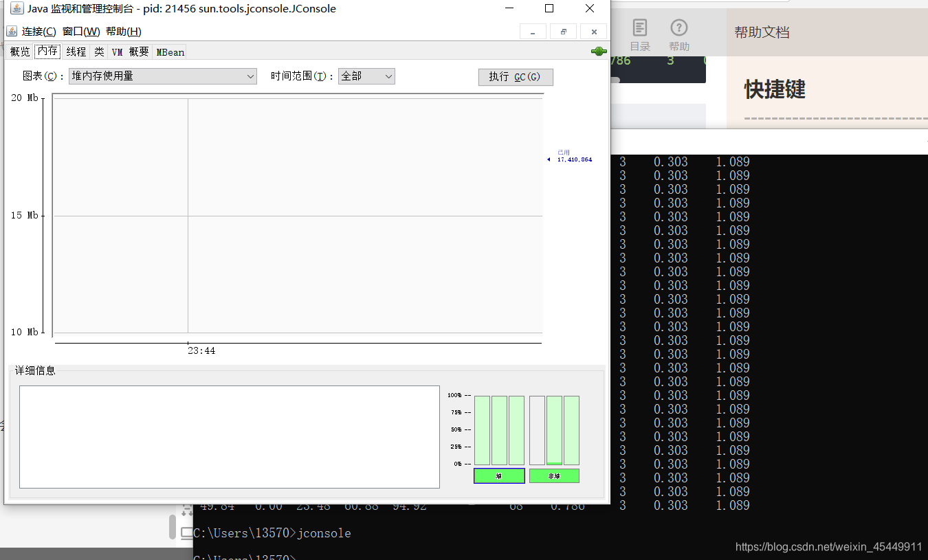The image size is (928, 560).
Task: Click the 10 Mb axis label
Action: click(x=25, y=332)
